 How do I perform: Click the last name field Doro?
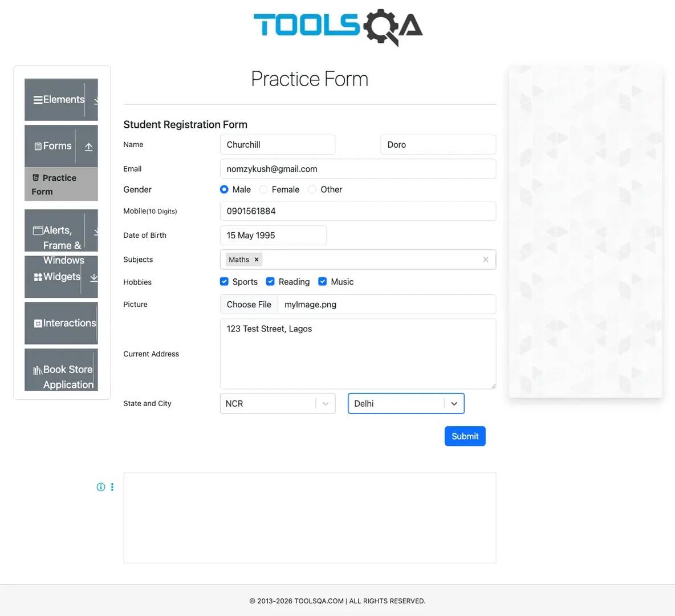click(x=438, y=145)
